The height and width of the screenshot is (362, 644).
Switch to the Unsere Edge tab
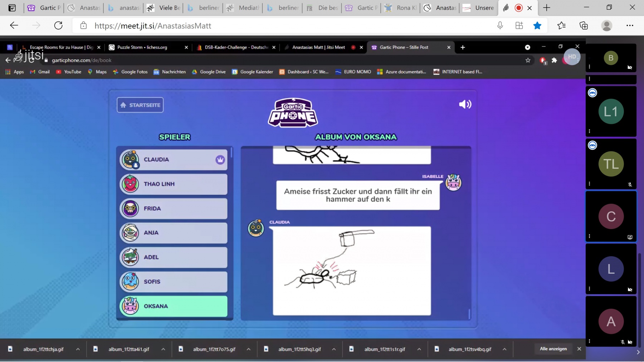pyautogui.click(x=479, y=8)
